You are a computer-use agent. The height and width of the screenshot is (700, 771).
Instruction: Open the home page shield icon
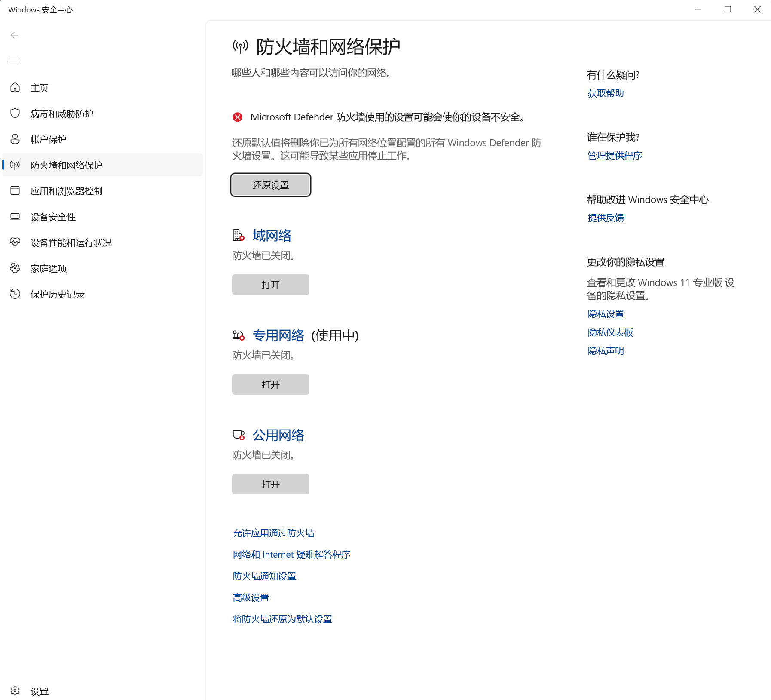coord(15,88)
